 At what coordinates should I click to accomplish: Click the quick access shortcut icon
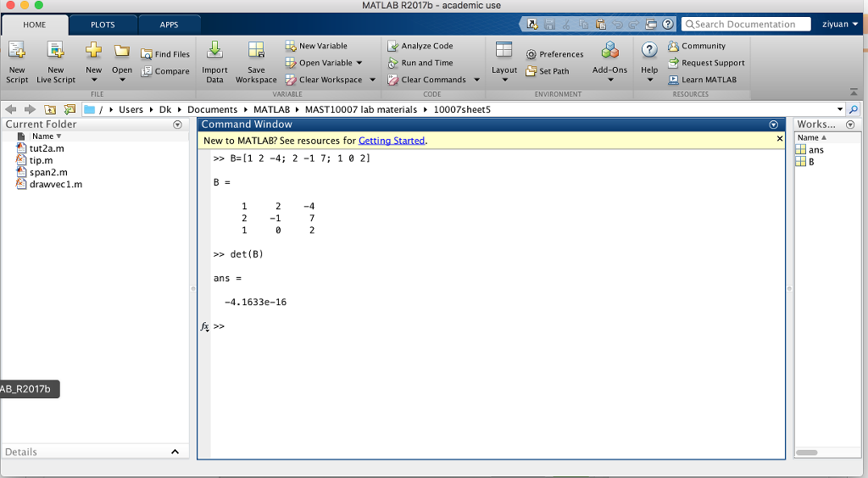(532, 25)
